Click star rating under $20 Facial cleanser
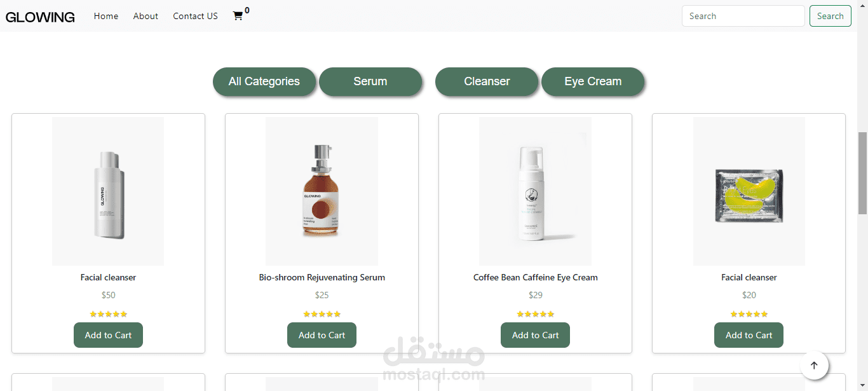The height and width of the screenshot is (391, 868). tap(749, 314)
